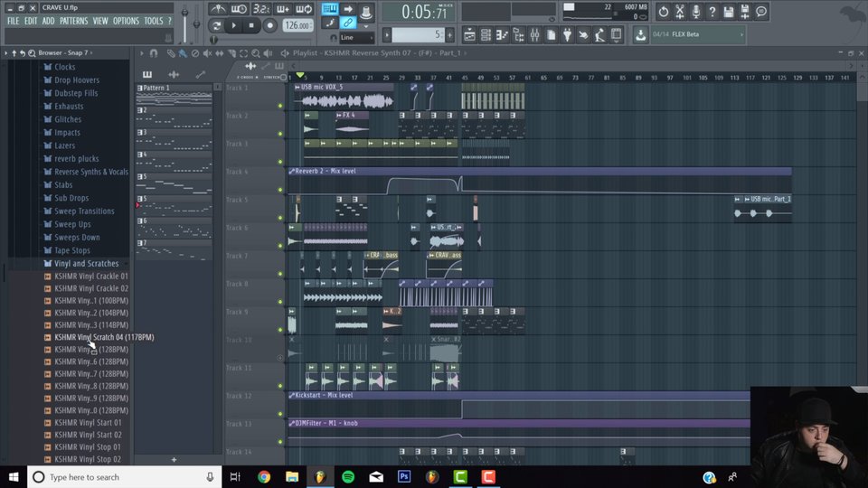Open the Piano roll icon
Screen dimensions: 868x488
coord(502,35)
